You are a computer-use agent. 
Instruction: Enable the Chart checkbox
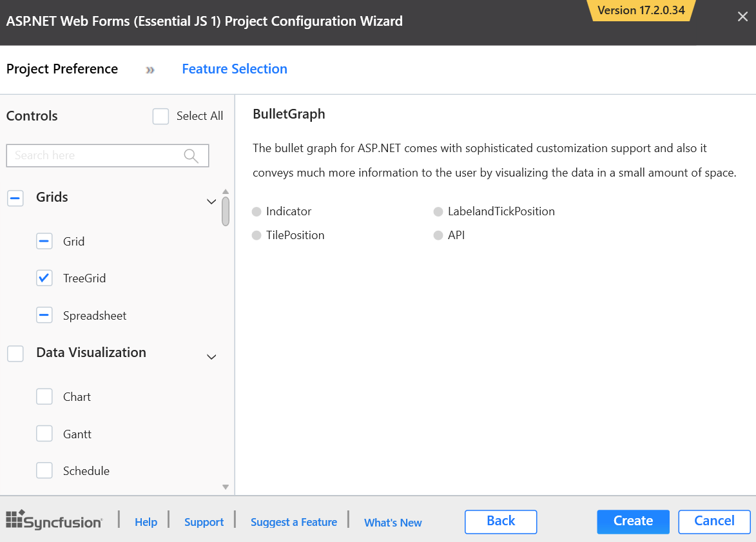coord(44,397)
